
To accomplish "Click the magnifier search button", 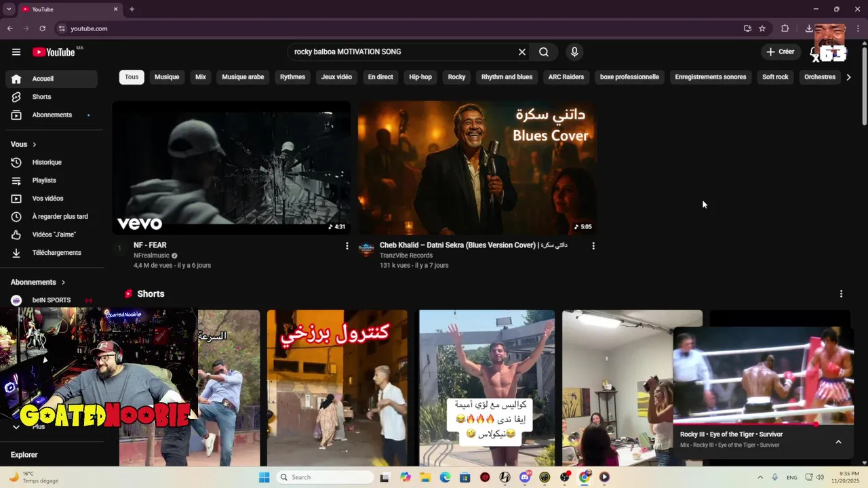I will click(544, 52).
